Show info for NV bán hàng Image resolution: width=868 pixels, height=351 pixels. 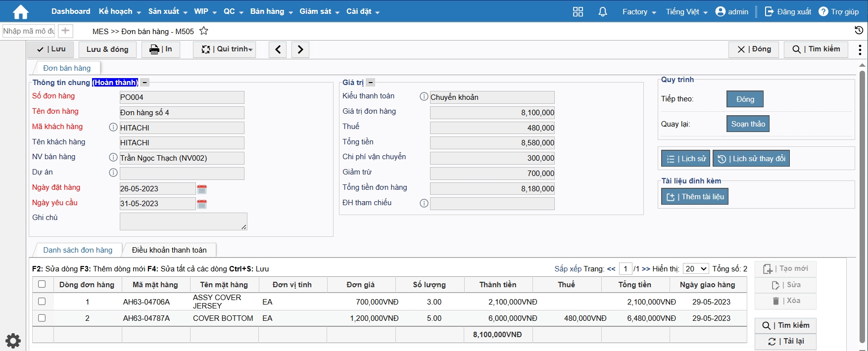[x=113, y=157]
